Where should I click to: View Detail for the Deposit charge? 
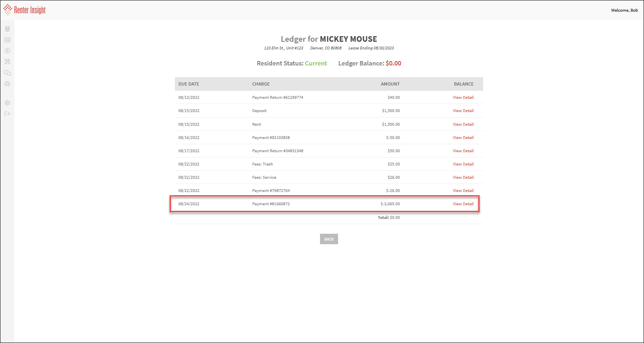pos(463,111)
